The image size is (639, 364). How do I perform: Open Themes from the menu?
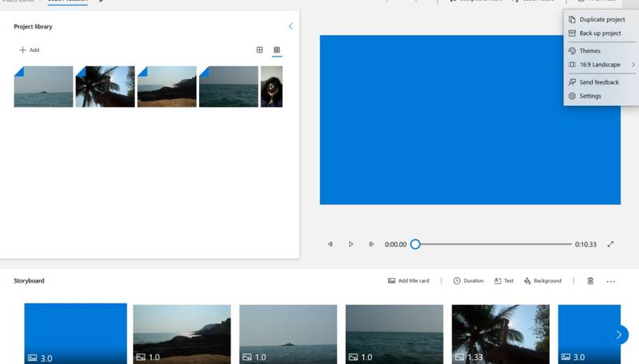coord(601,50)
